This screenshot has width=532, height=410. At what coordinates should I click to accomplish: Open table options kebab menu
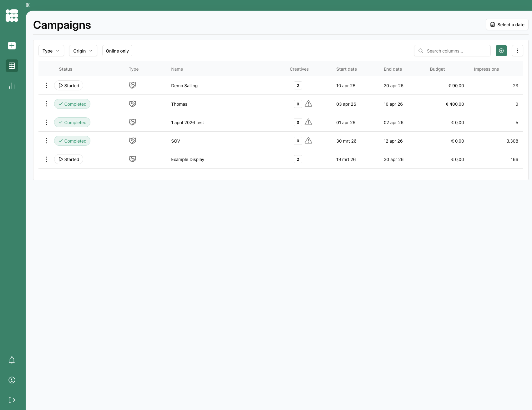[517, 51]
